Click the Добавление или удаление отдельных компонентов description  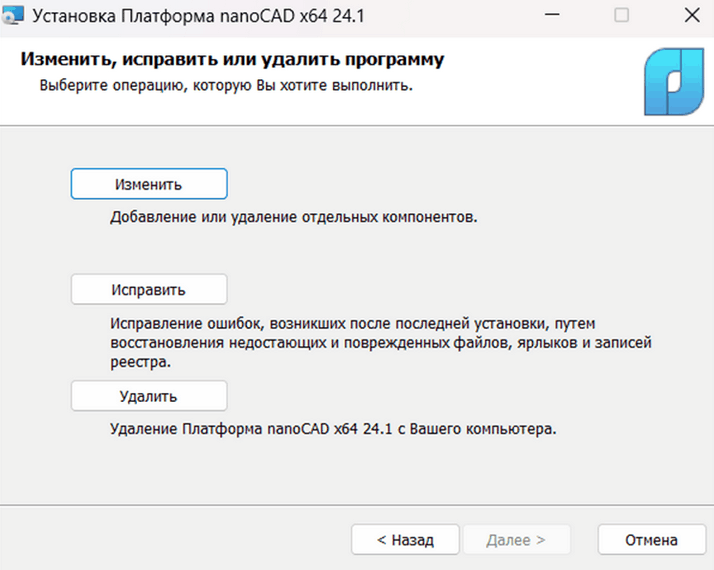point(294,215)
